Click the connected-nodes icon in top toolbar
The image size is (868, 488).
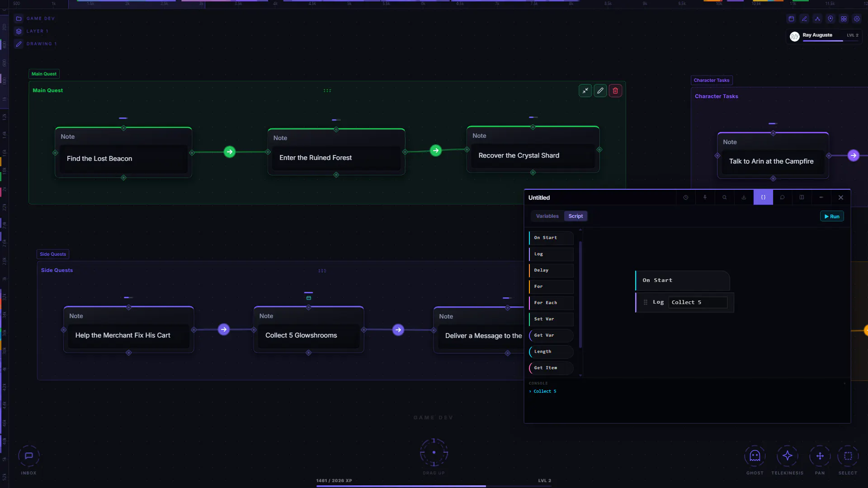coord(817,19)
